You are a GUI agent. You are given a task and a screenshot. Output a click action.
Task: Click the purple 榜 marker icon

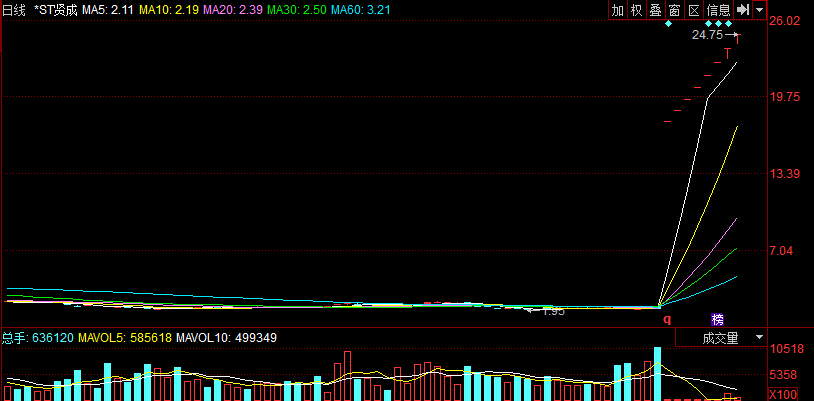point(718,319)
